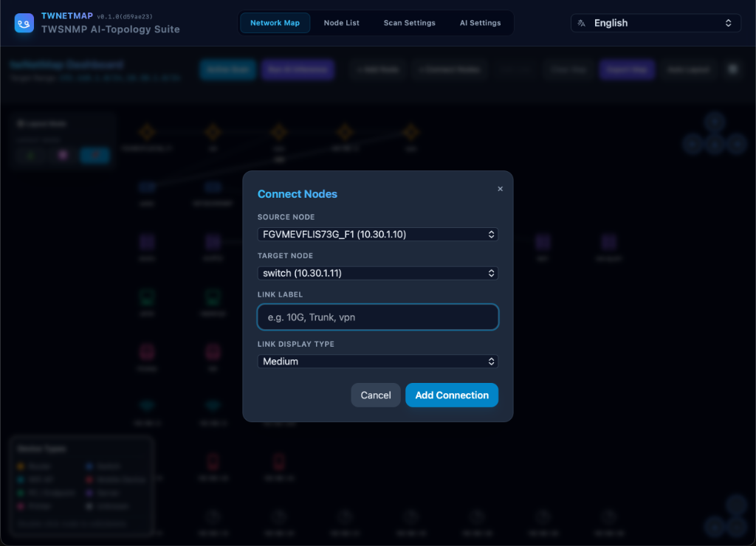Click the TARGET NODE label
The image size is (756, 546).
click(x=285, y=256)
